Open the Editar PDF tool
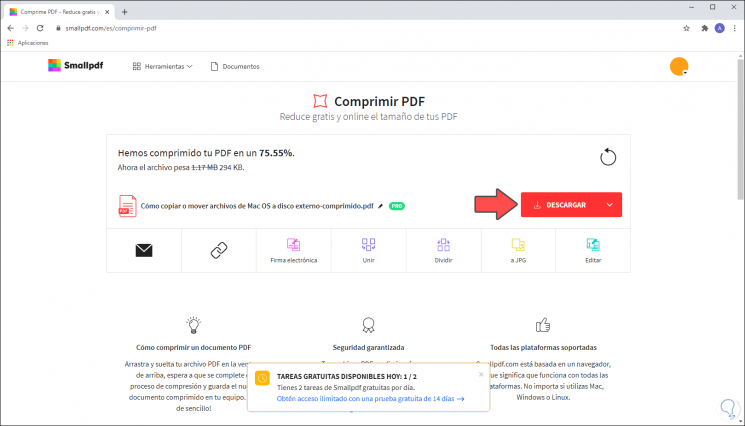 pyautogui.click(x=593, y=250)
